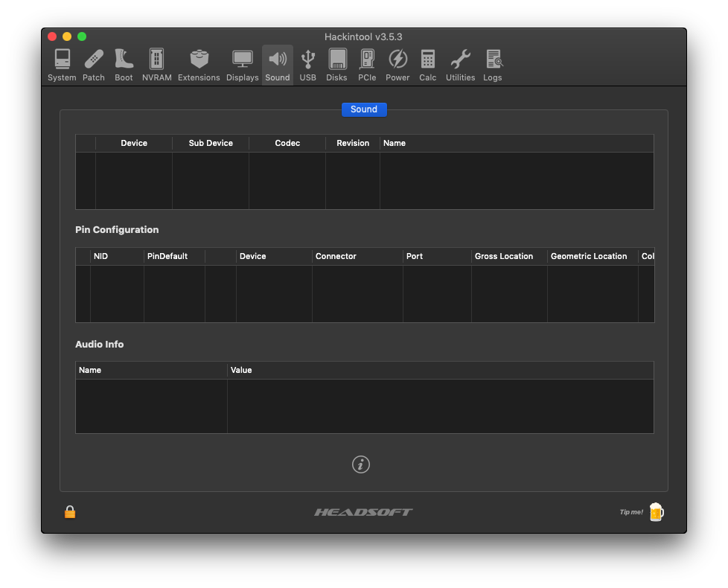
Task: Open the Extensions section
Action: 199,65
